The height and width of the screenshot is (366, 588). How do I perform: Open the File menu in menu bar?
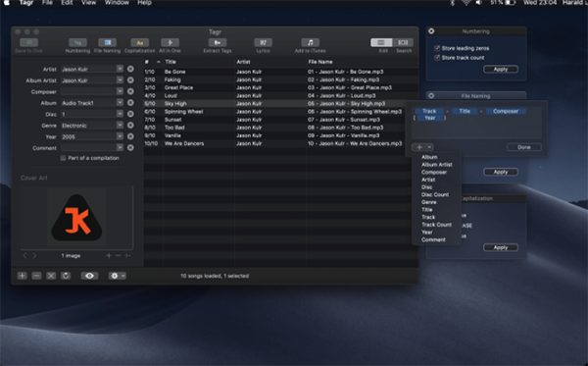point(47,3)
